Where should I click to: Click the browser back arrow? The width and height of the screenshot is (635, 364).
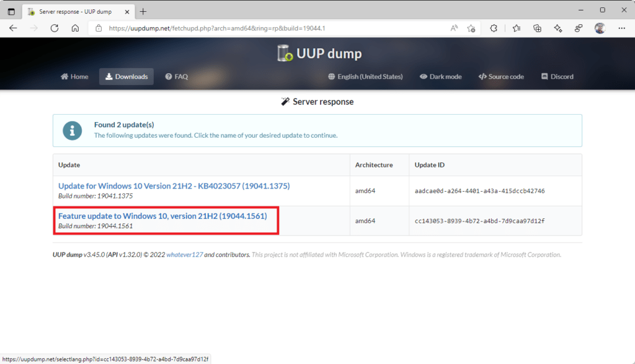point(13,28)
